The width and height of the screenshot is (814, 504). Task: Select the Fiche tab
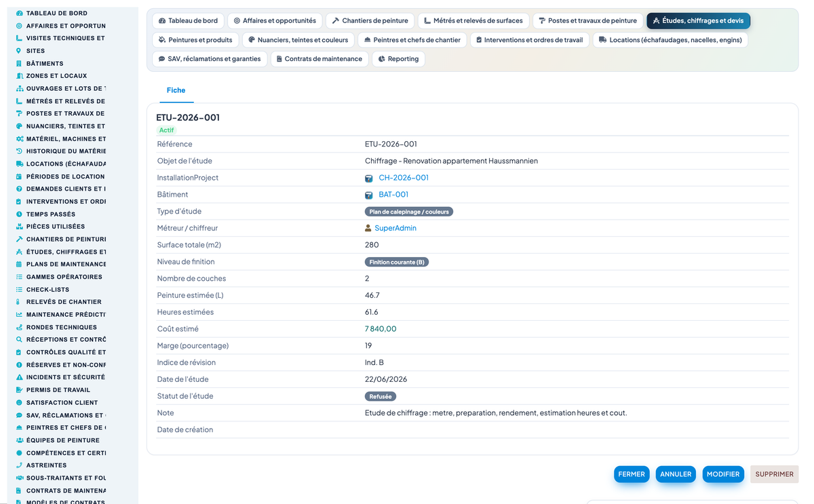pos(176,90)
